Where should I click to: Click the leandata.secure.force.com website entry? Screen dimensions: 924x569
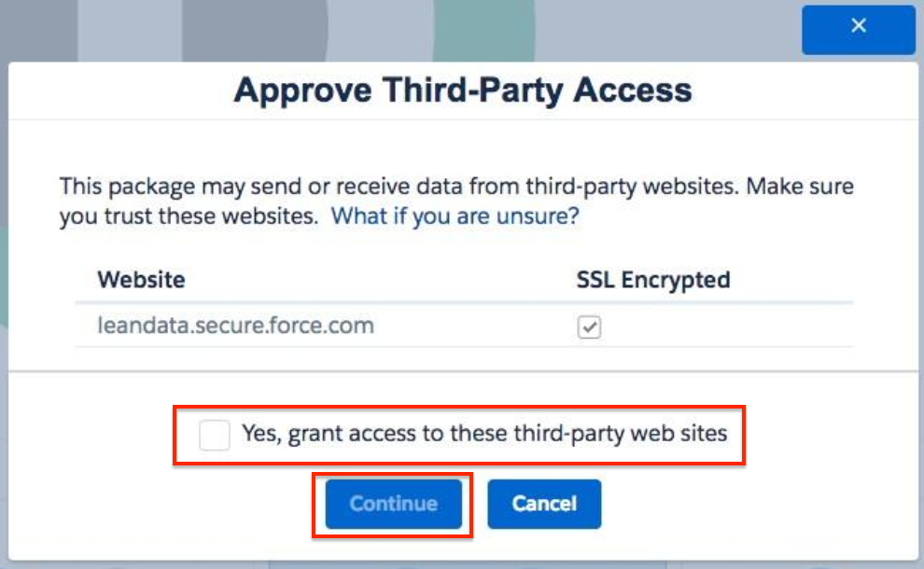[x=235, y=326]
